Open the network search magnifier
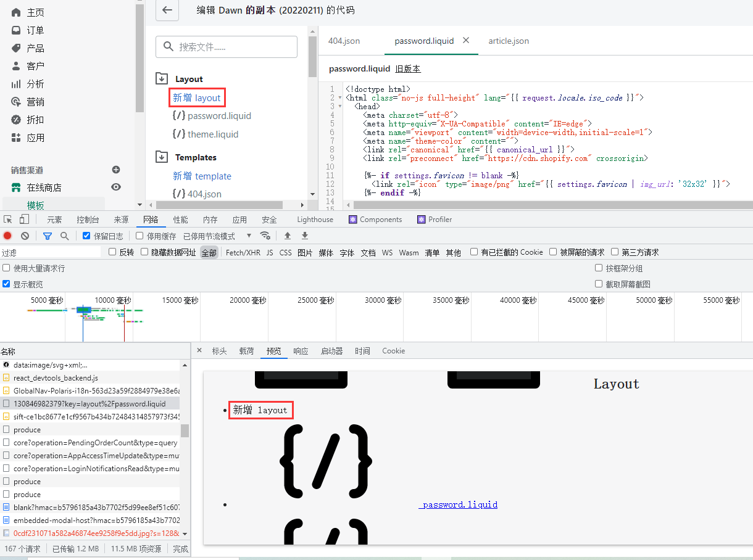 tap(64, 236)
